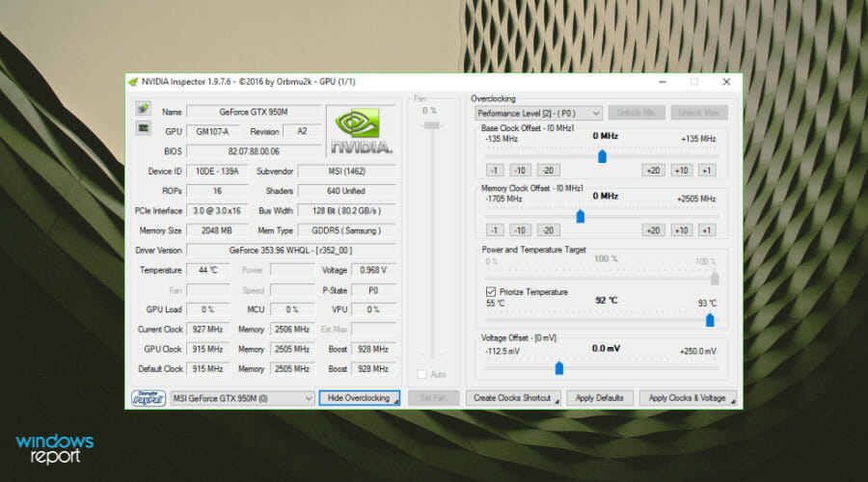Click Memory Clock Offset -1 button
Viewport: 868px width, 482px height.
pyautogui.click(x=495, y=230)
